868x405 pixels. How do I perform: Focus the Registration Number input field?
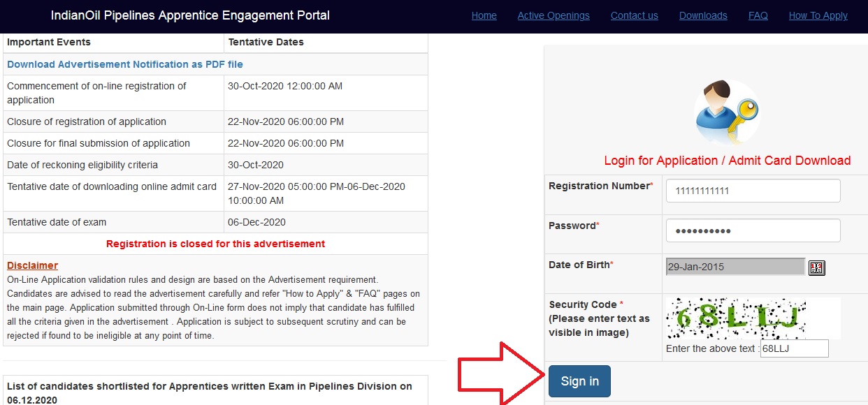(753, 191)
